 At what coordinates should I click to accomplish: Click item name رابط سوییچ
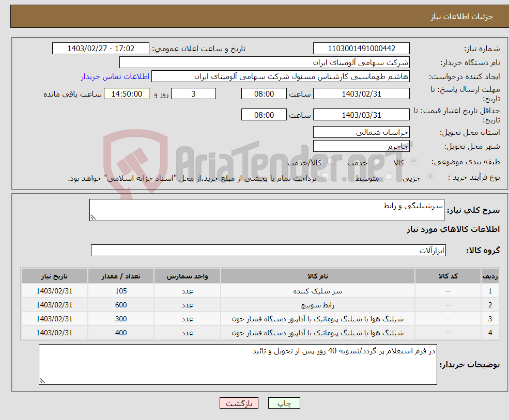point(318,305)
